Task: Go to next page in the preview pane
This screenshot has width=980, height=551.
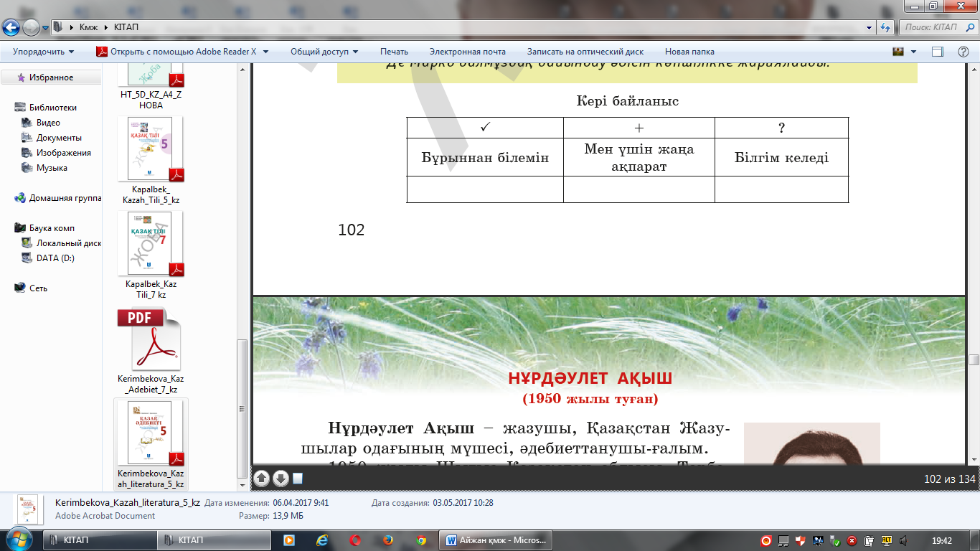Action: (x=281, y=479)
